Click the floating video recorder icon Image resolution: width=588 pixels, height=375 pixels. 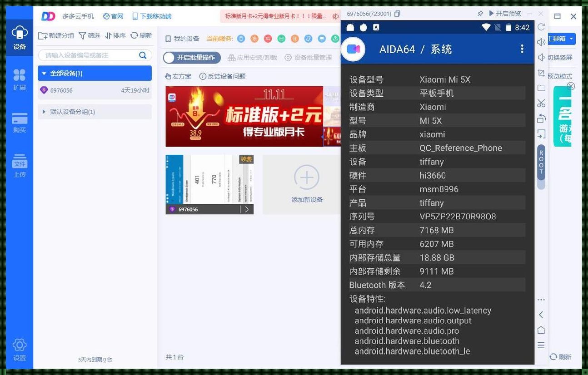coord(353,49)
